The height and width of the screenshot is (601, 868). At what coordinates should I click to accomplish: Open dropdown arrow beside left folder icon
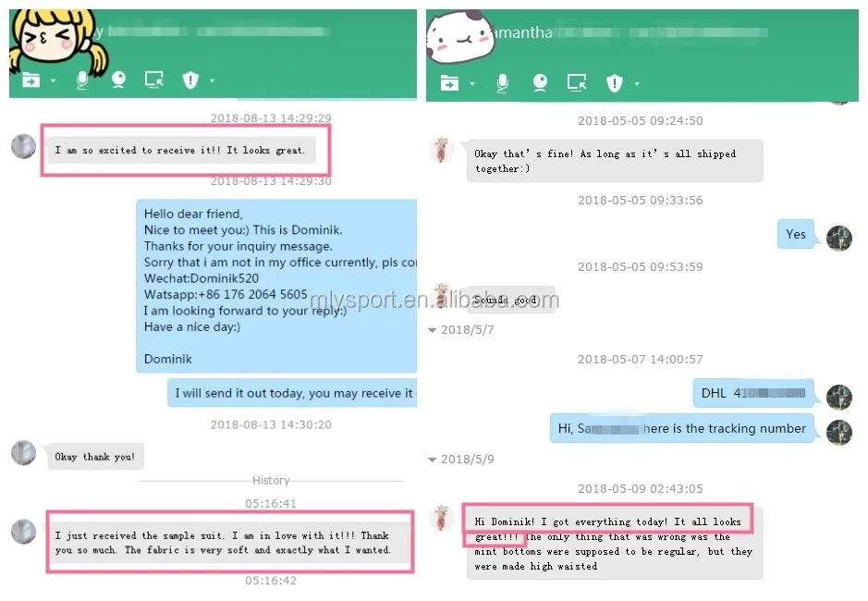coord(53,80)
